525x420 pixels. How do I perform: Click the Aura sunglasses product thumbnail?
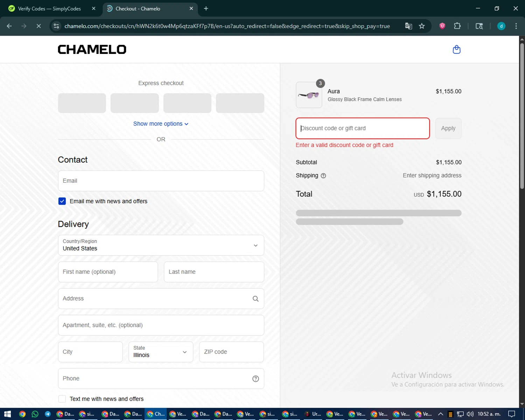309,95
